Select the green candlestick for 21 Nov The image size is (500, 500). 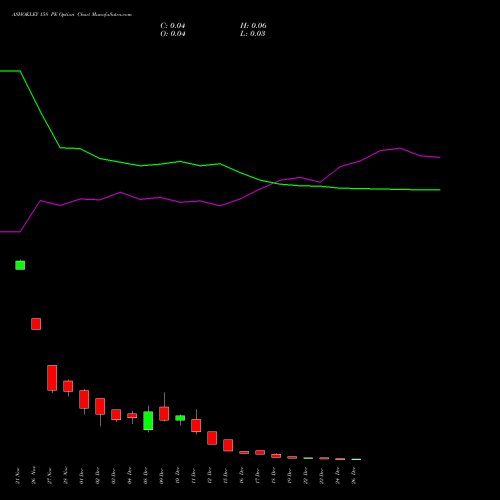[x=20, y=265]
